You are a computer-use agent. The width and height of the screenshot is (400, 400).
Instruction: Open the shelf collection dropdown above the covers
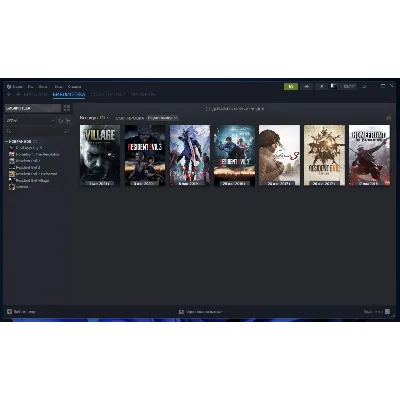(95, 118)
